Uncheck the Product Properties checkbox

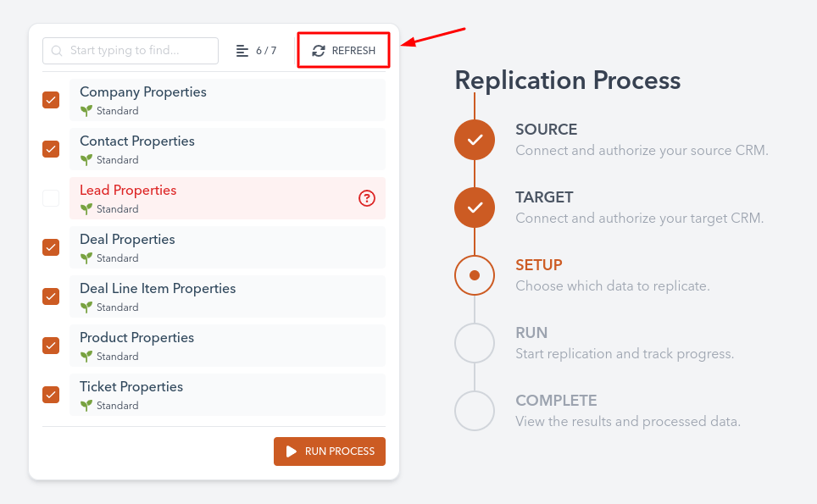51,346
